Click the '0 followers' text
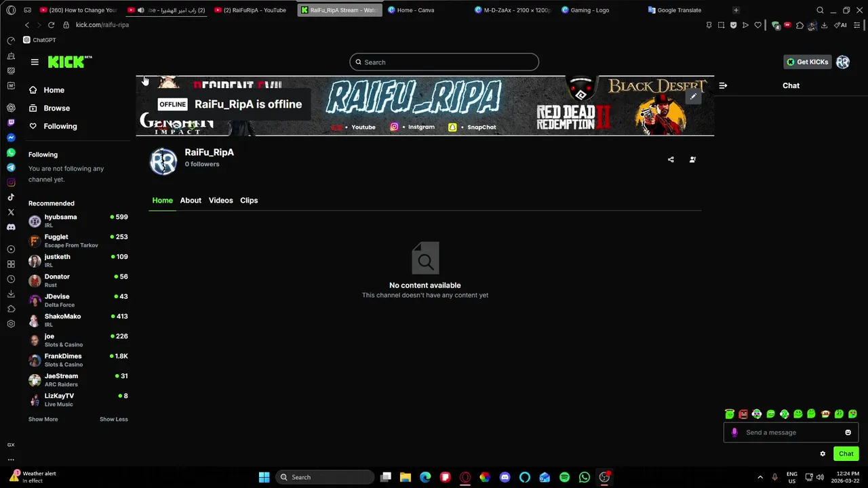 coord(202,164)
